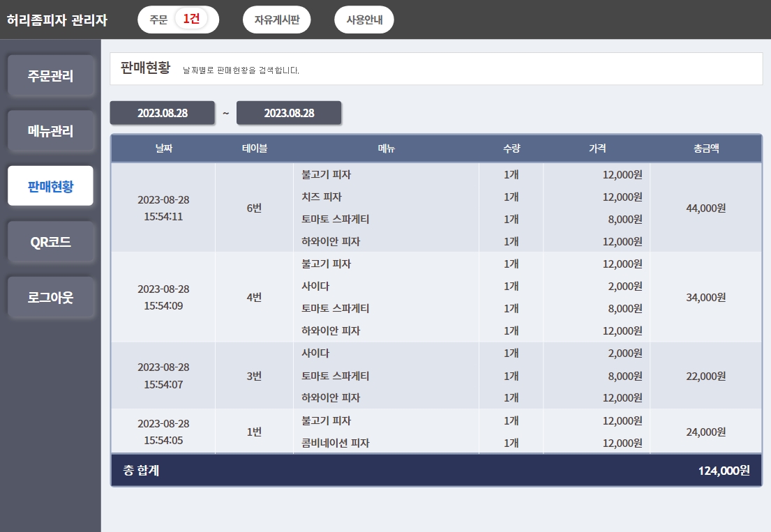Select 메뉴관리 from the sidebar

(x=51, y=131)
